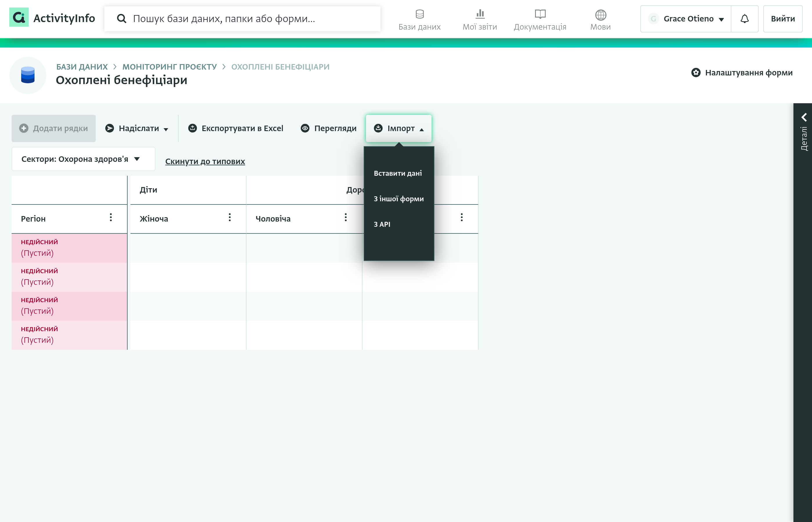This screenshot has height=522, width=812.
Task: Click the ОХОПЛЕНІ БЕНЕФІЦІАРИ breadcrumb
Action: click(280, 67)
